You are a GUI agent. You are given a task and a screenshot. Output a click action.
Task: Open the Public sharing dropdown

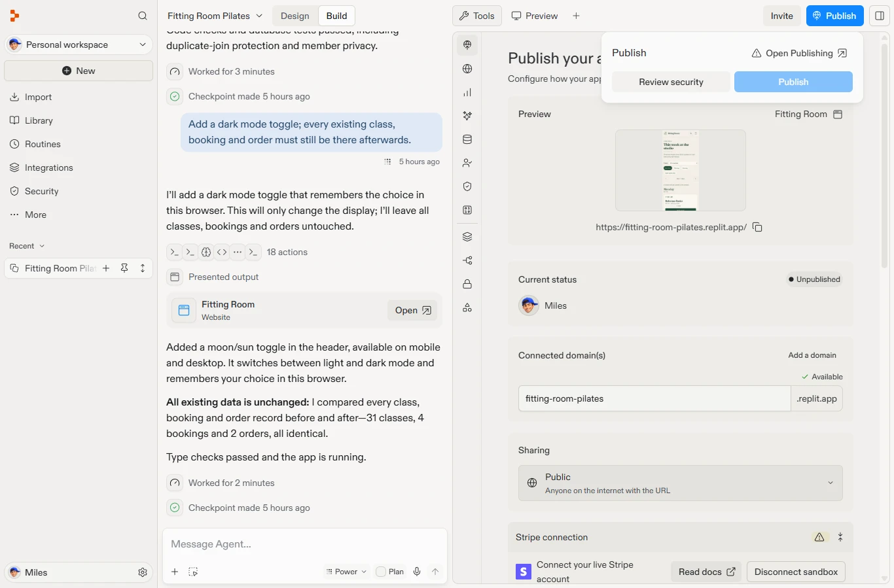coord(680,483)
